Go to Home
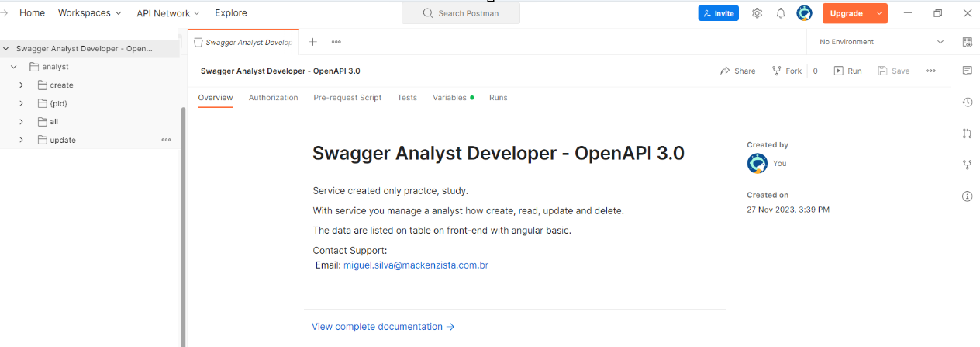Viewport: 980px width, 347px height. click(32, 13)
